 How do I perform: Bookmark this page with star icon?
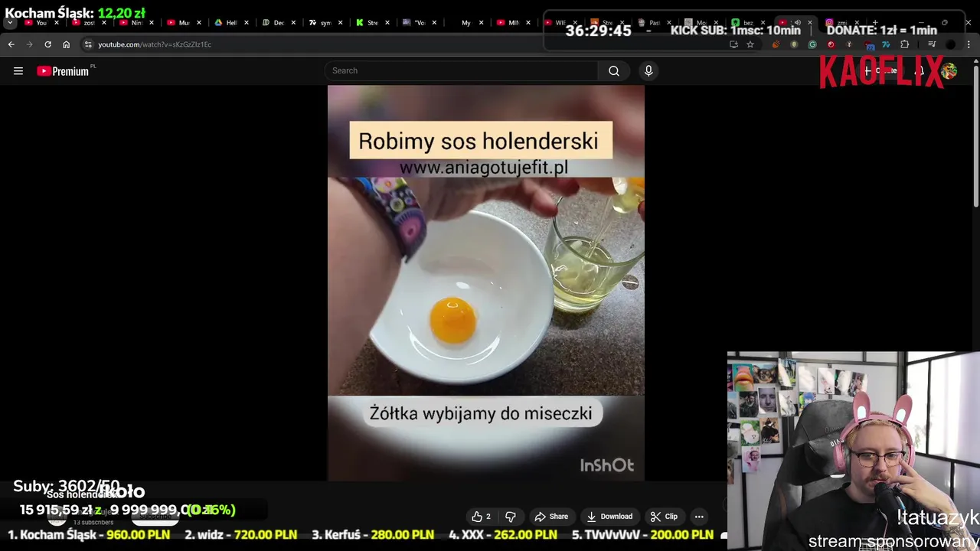click(750, 44)
